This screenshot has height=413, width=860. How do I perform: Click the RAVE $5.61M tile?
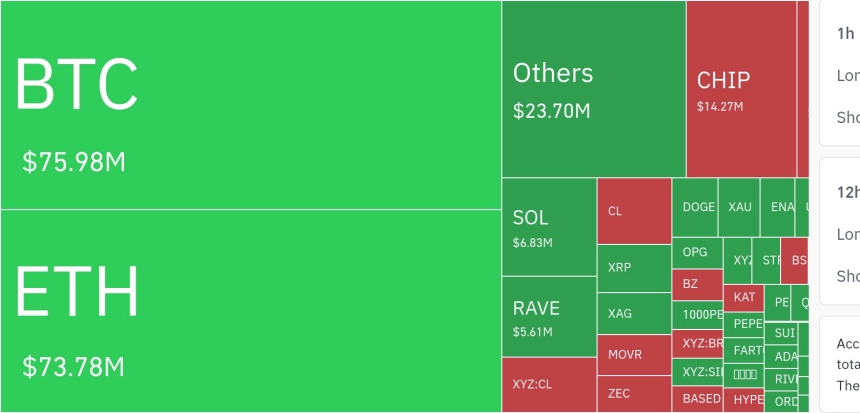click(549, 316)
